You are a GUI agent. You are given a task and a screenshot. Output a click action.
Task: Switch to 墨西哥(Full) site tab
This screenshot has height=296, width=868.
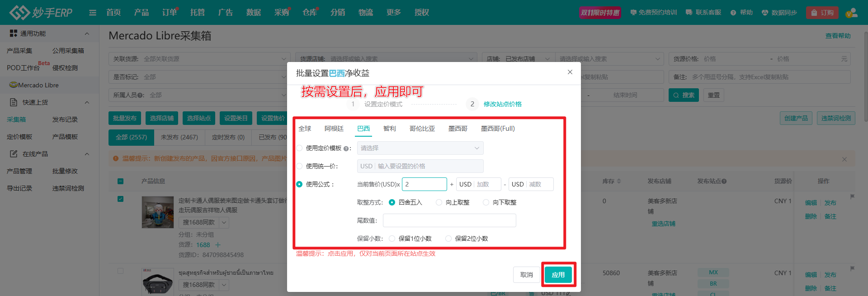tap(498, 129)
